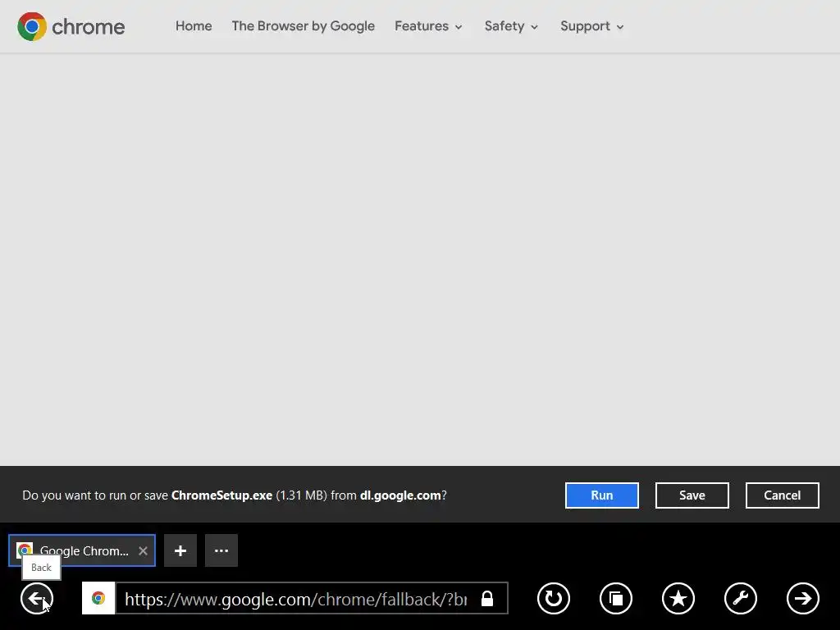Open Page tools with the wrench icon
840x630 pixels.
click(741, 598)
